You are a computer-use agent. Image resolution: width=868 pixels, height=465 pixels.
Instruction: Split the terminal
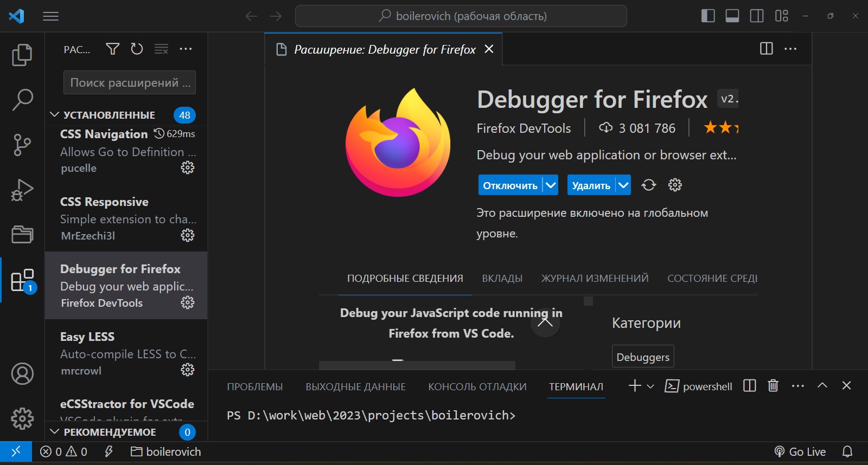750,386
